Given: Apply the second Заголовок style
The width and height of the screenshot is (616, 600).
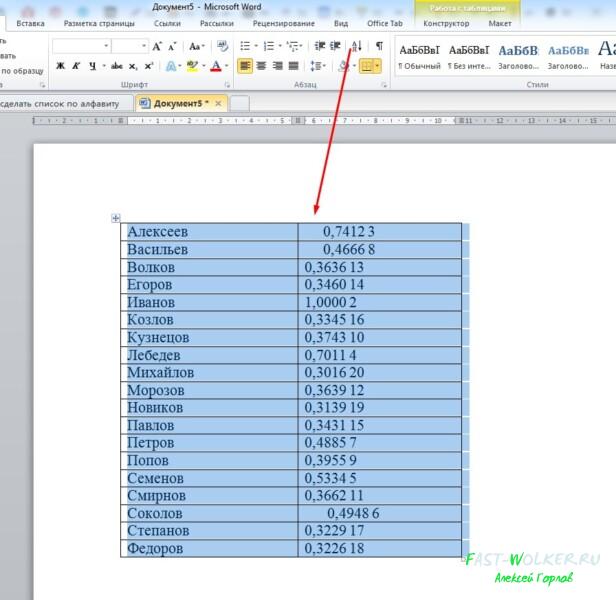Looking at the screenshot, I should [x=568, y=57].
